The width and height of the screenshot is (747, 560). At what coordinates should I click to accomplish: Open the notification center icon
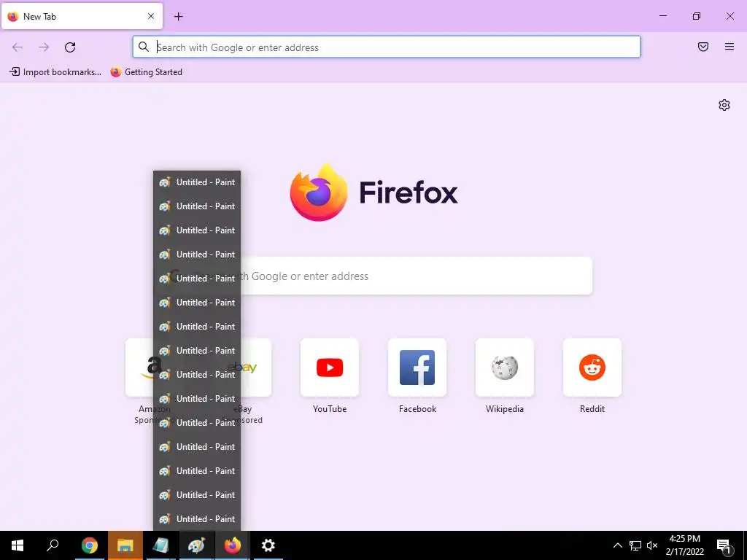(724, 546)
